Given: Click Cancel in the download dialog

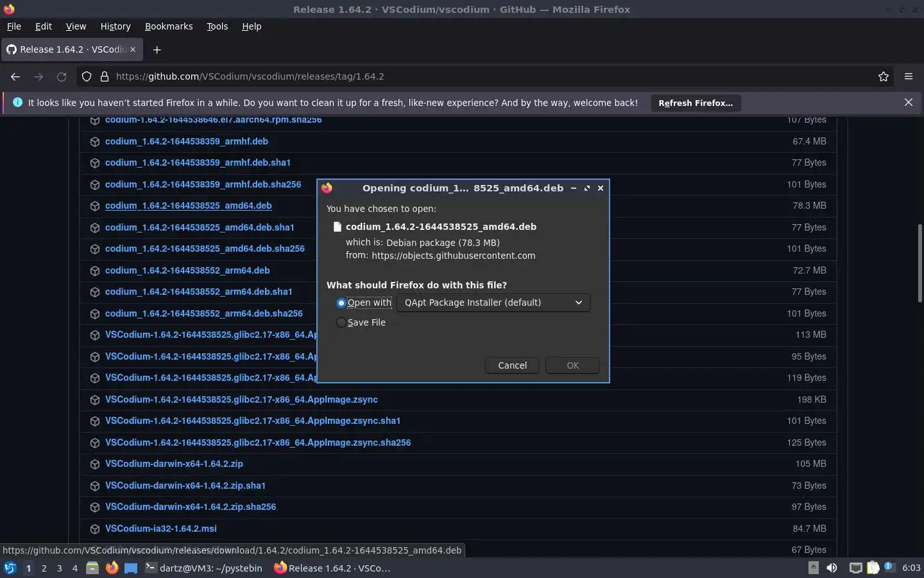Looking at the screenshot, I should coord(512,365).
